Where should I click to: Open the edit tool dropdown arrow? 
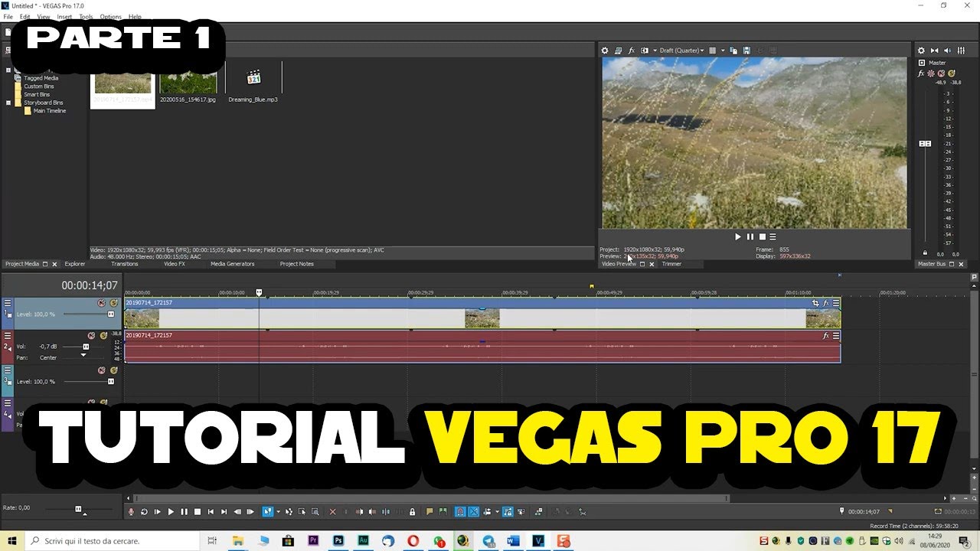click(x=278, y=511)
